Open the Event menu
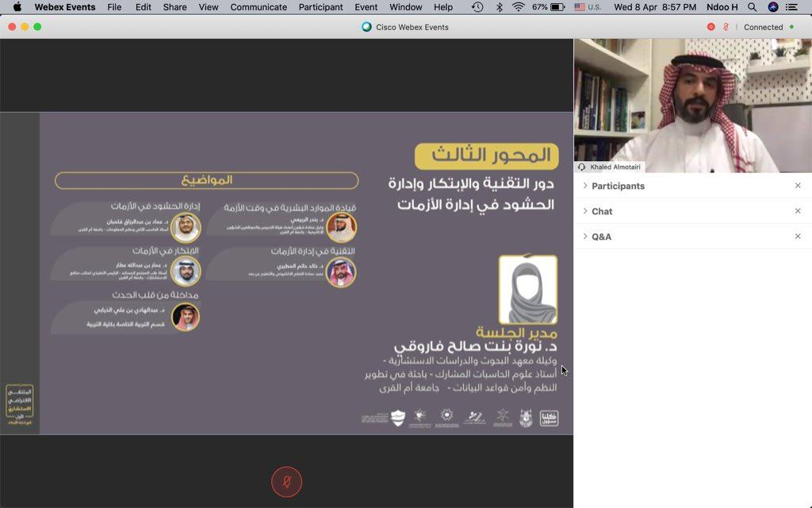The image size is (812, 508). (366, 7)
